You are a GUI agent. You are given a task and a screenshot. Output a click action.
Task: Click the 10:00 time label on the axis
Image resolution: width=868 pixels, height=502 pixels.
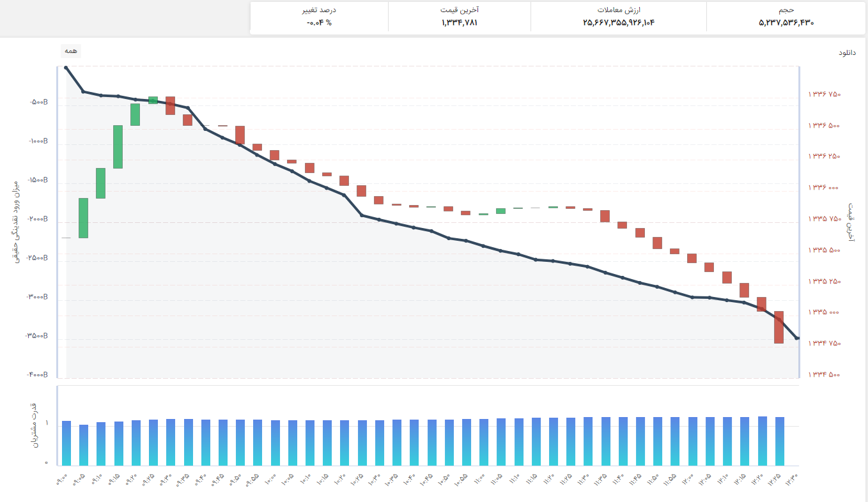click(270, 479)
